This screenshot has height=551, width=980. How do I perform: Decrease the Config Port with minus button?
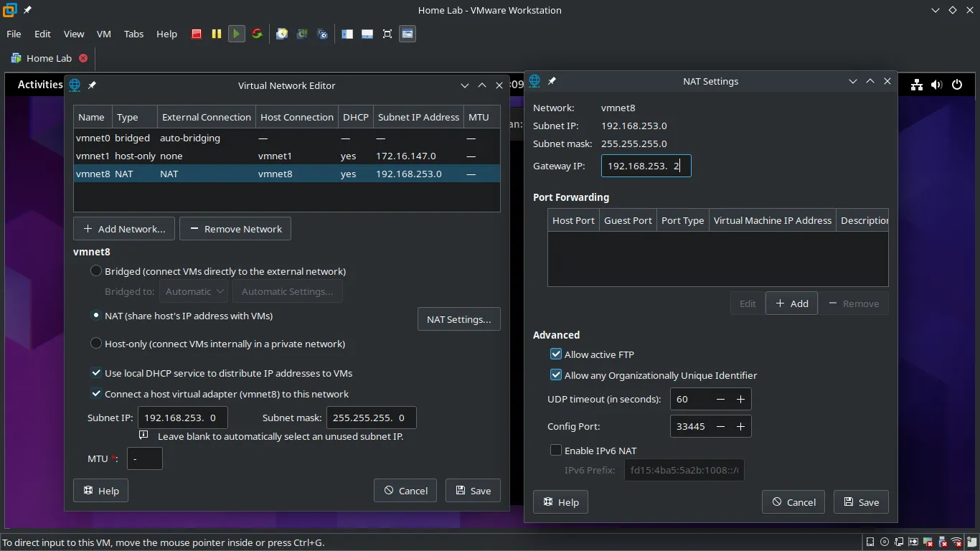click(x=720, y=426)
